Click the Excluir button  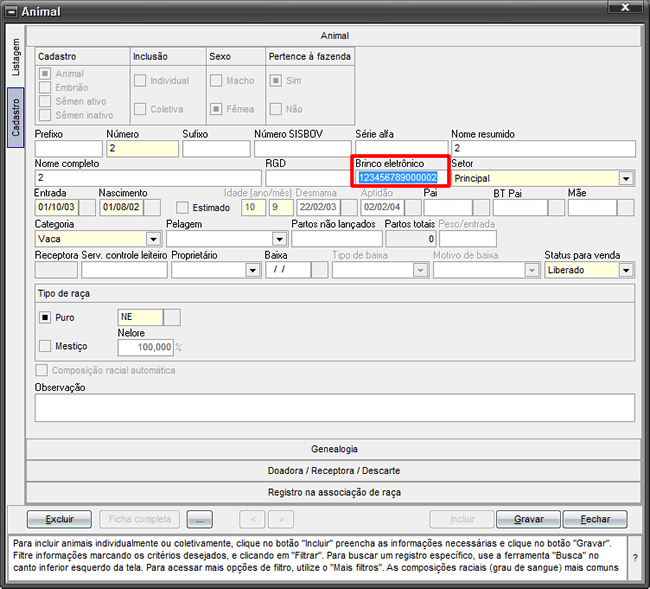click(x=59, y=519)
